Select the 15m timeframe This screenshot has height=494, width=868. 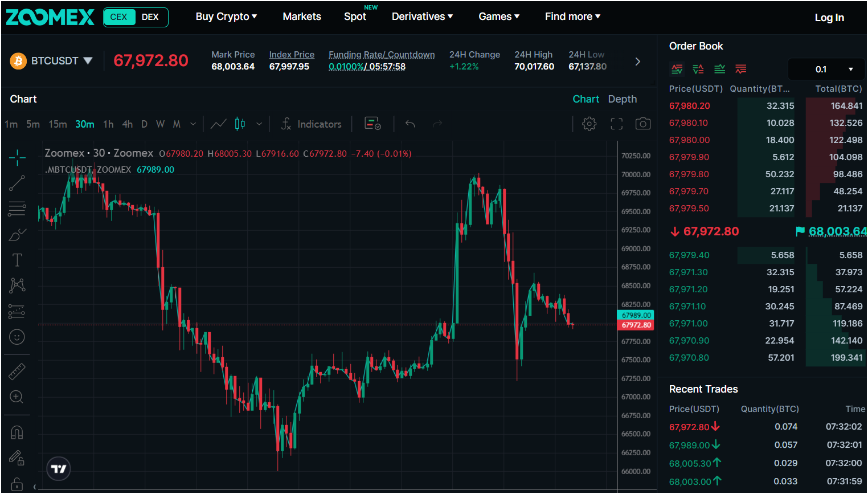click(x=58, y=124)
